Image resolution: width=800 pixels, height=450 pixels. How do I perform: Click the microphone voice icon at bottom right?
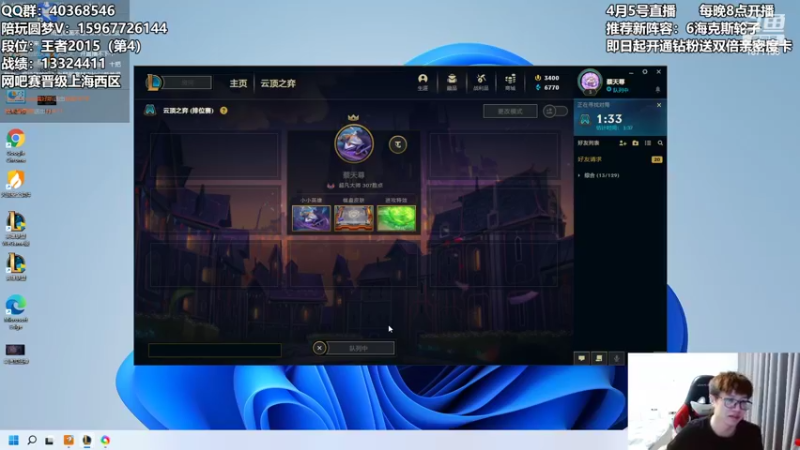(616, 358)
